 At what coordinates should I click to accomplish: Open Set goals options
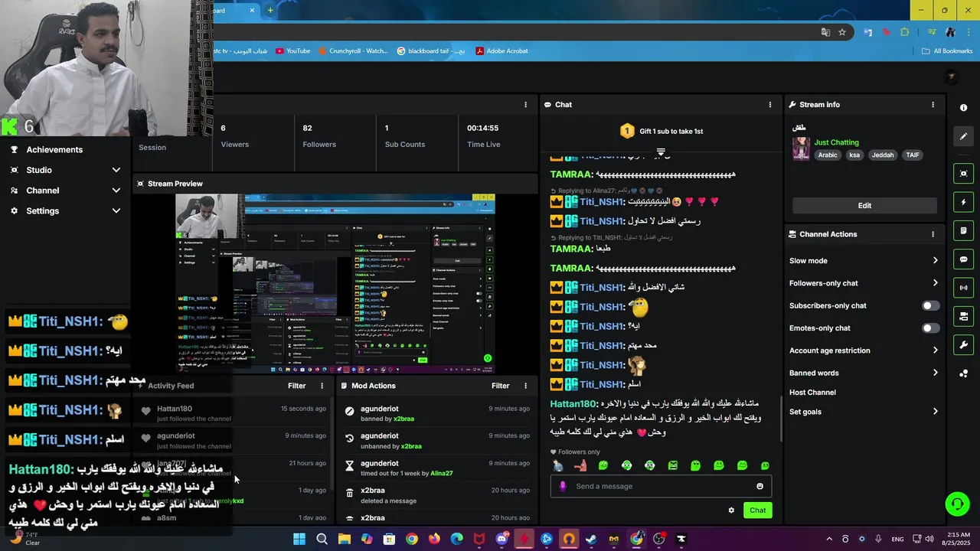tap(864, 412)
